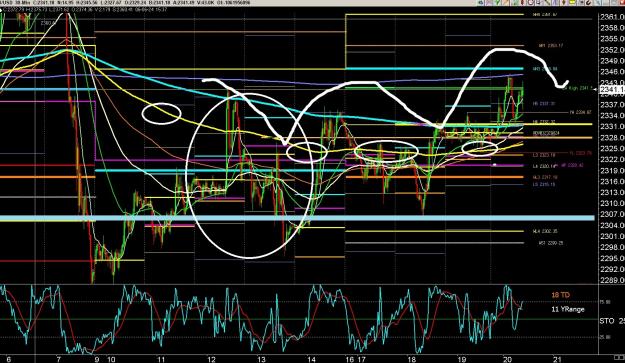Click the orange '18 TD' label
Screen dimensions: 625x363
[560, 295]
